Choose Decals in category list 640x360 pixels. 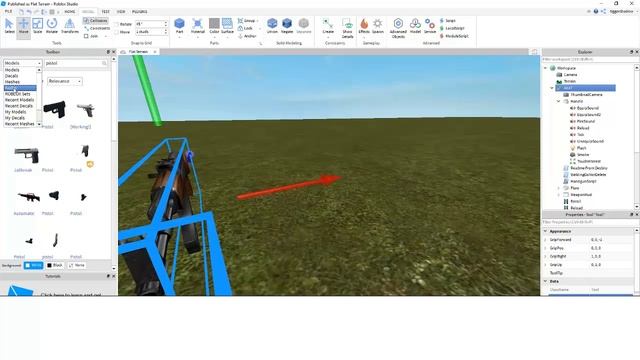click(11, 76)
